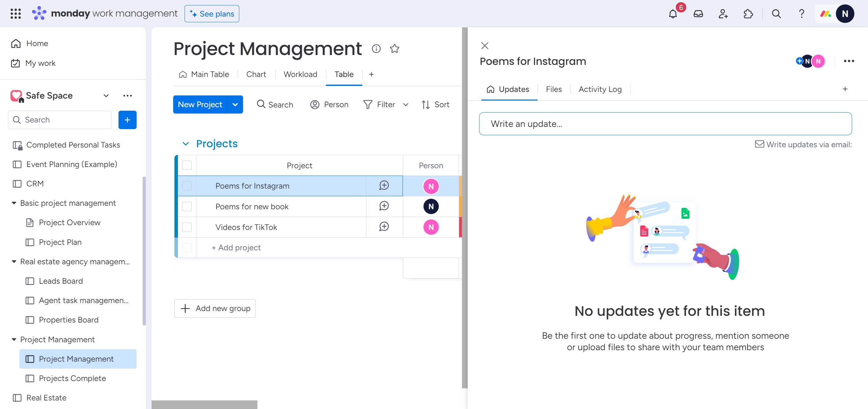Screen dimensions: 868x409
Task: Open the Activity Log tab
Action: tap(600, 89)
